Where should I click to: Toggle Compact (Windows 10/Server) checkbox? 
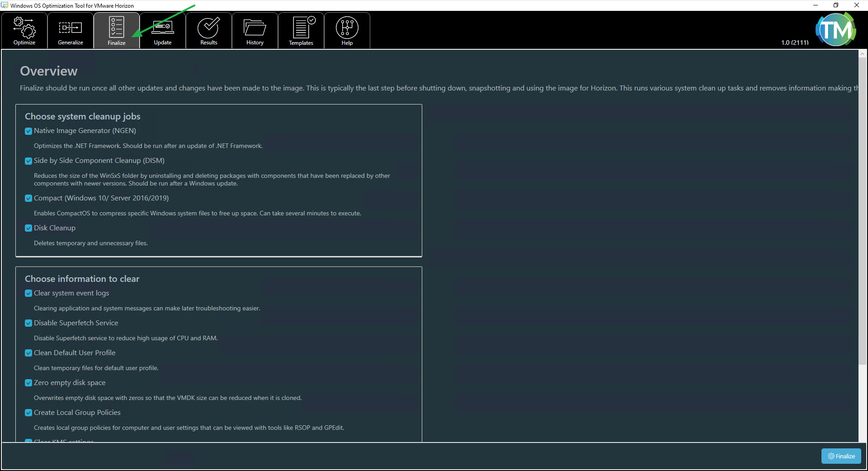coord(28,199)
